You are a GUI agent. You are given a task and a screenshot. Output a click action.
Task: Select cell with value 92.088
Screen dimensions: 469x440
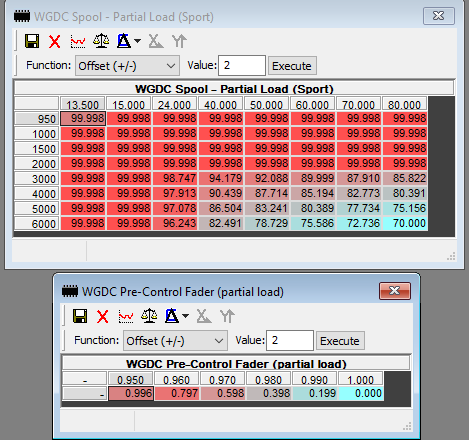[x=267, y=178]
